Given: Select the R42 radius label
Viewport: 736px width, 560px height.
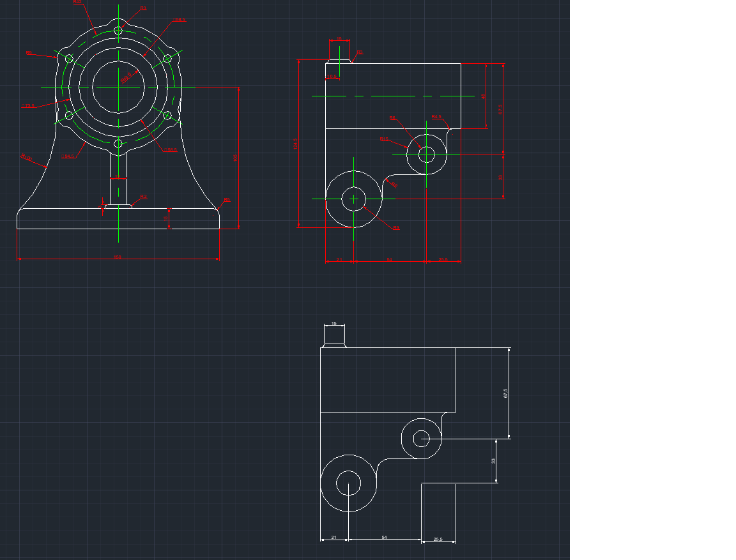Looking at the screenshot, I should point(77,2).
